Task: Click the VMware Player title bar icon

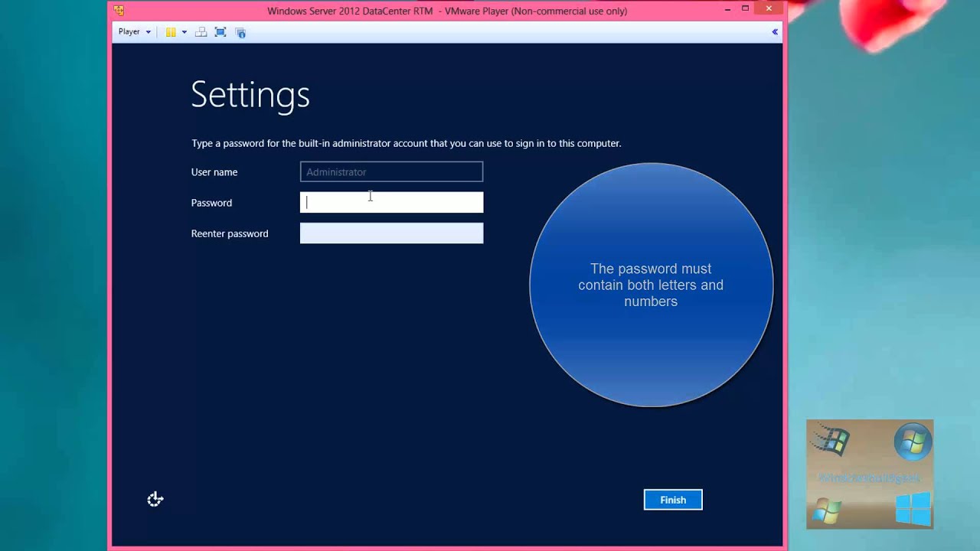Action: 119,11
